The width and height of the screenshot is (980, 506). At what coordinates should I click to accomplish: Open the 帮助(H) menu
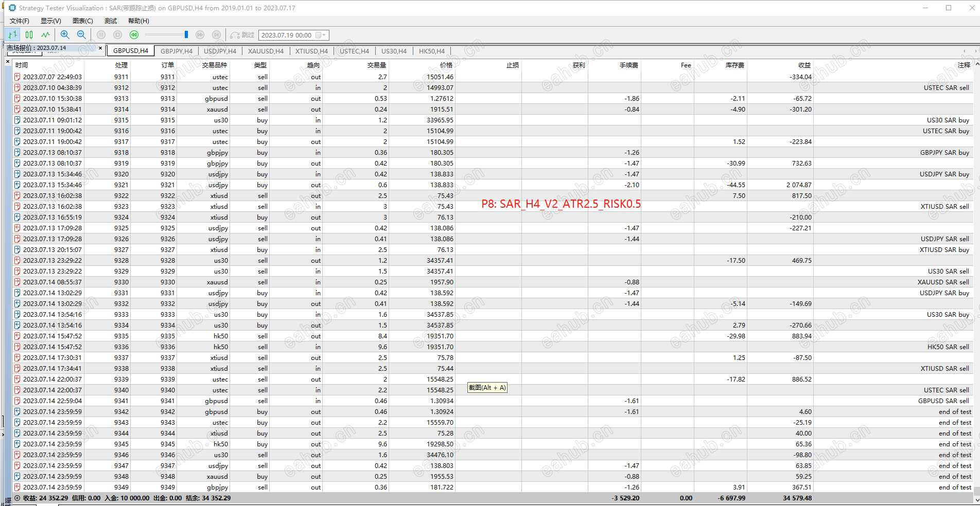pos(138,21)
